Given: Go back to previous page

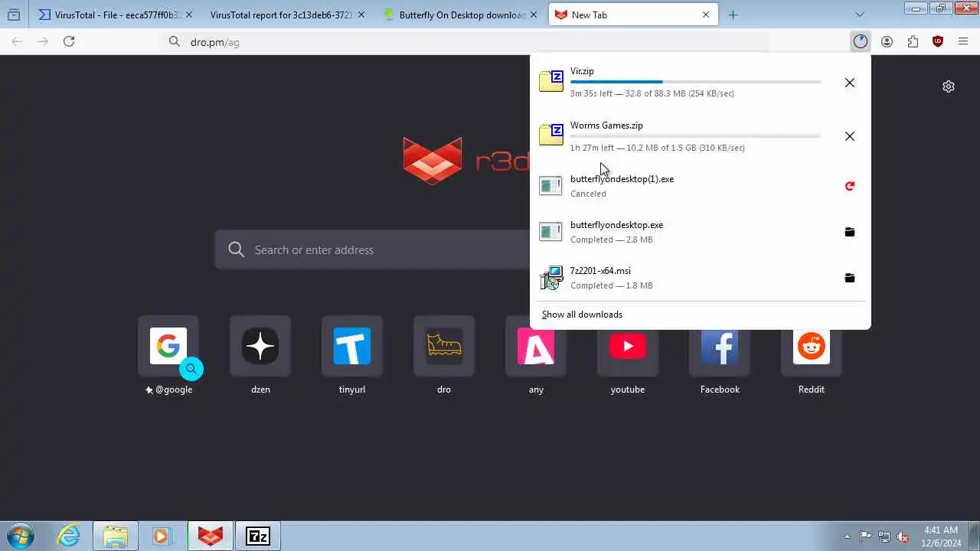Looking at the screenshot, I should pos(17,41).
